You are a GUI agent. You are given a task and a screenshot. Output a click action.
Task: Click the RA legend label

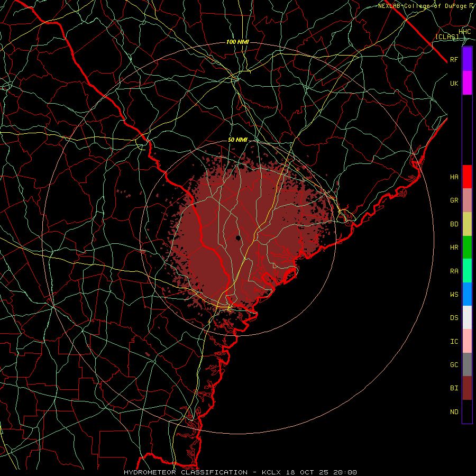(454, 271)
